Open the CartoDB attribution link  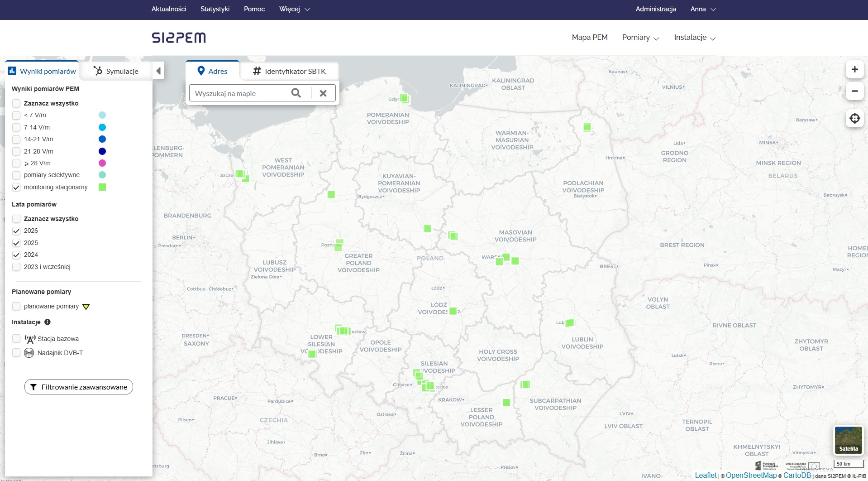[x=797, y=475]
